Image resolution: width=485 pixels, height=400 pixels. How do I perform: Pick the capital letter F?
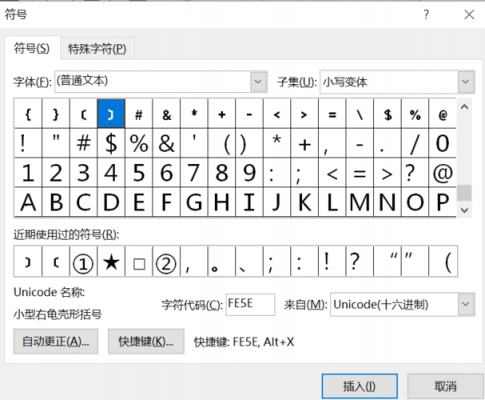coord(167,202)
